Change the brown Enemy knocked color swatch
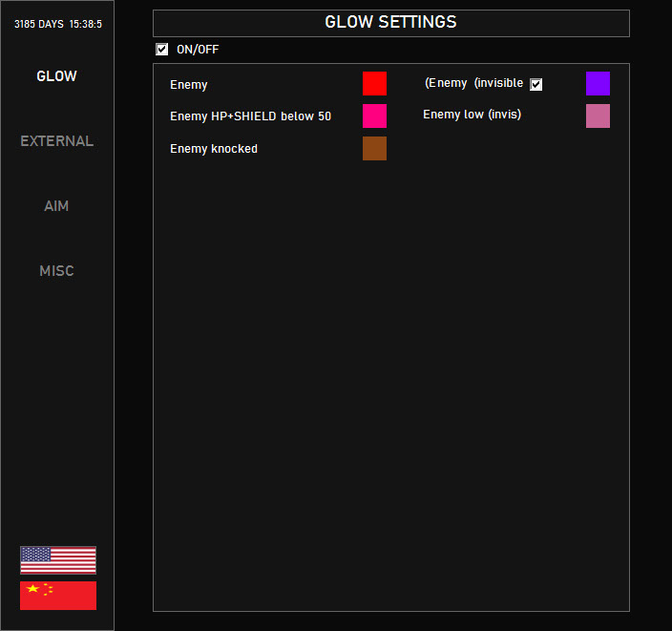Viewport: 672px width, 631px height. [374, 149]
